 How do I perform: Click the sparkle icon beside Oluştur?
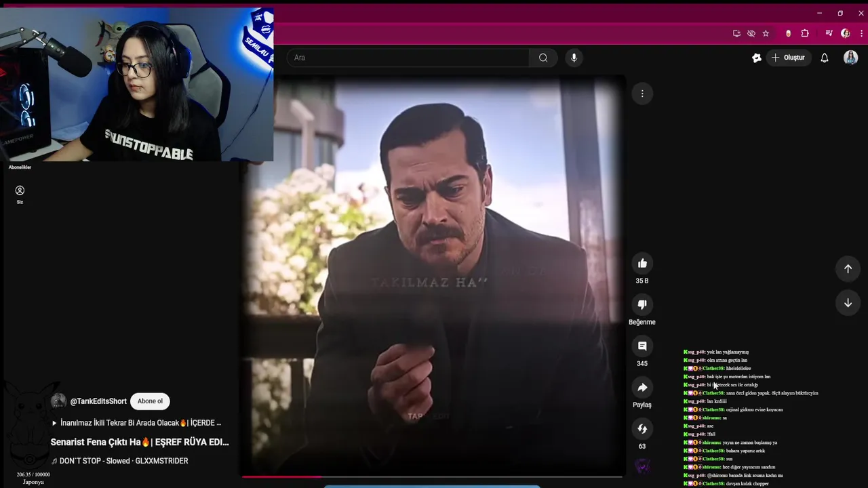pyautogui.click(x=757, y=58)
